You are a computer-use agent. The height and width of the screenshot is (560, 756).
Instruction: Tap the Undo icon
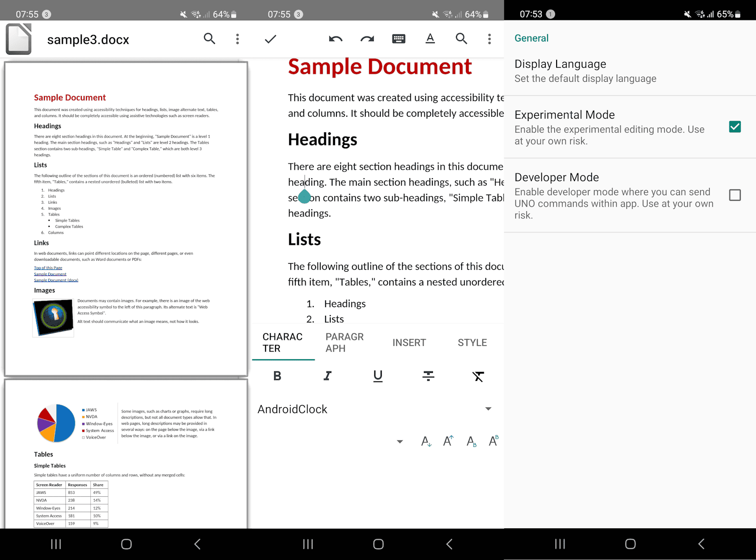[x=335, y=39]
